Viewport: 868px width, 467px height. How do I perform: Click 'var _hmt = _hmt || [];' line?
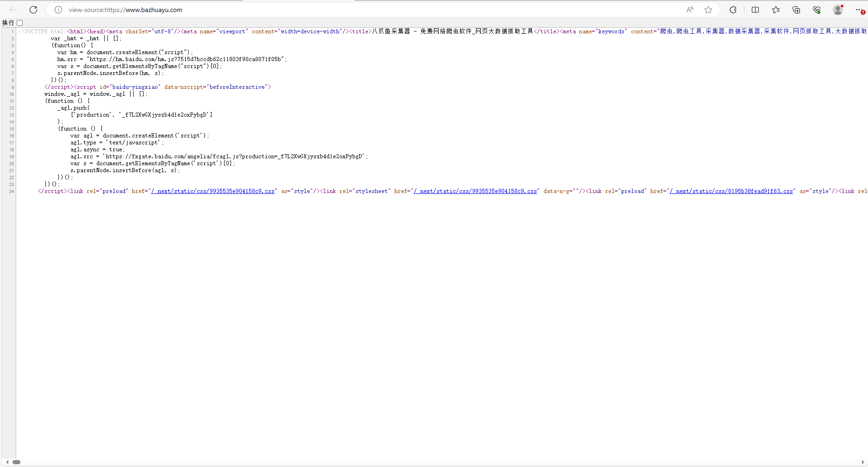pyautogui.click(x=86, y=38)
